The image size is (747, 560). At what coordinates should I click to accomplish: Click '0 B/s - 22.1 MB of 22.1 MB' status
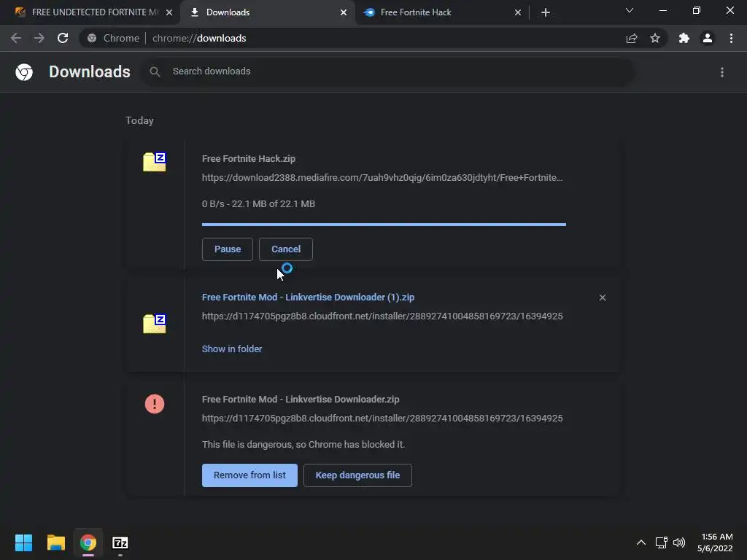[258, 204]
